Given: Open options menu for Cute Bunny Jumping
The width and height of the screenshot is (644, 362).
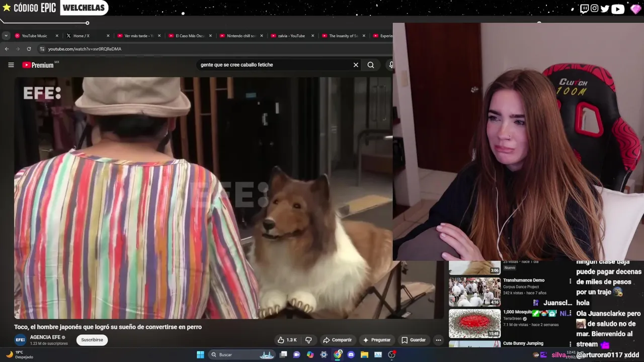Looking at the screenshot, I should click(x=570, y=344).
